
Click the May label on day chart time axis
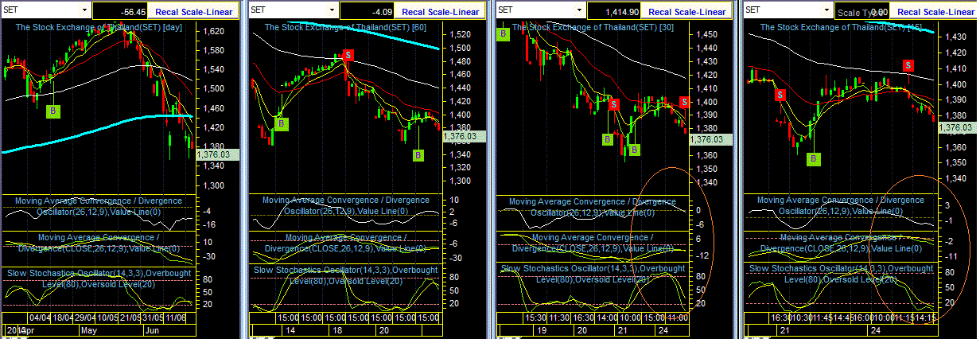pos(88,330)
